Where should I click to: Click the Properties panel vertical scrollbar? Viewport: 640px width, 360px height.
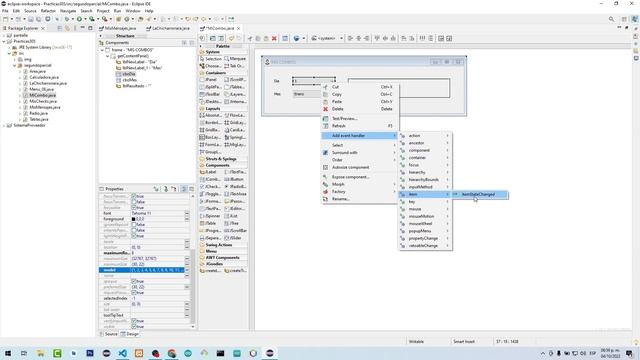pyautogui.click(x=193, y=286)
